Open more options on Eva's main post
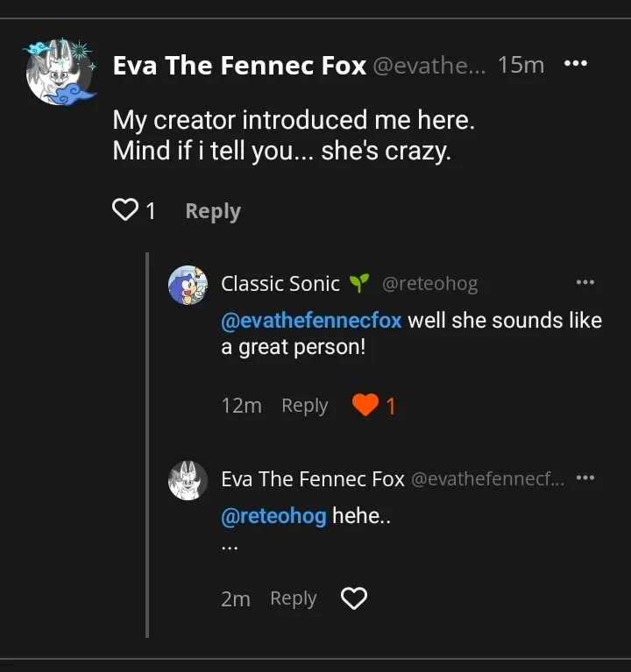Image resolution: width=631 pixels, height=672 pixels. (574, 64)
